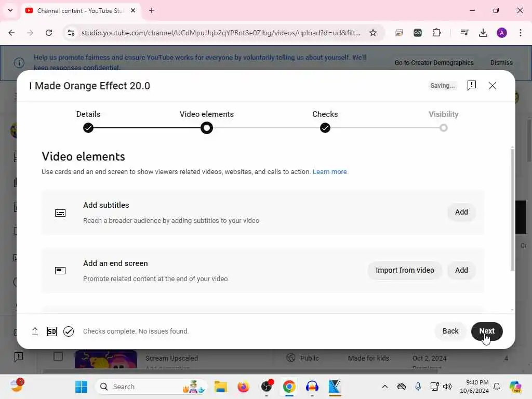Click the site information icon in address bar
This screenshot has height=399, width=532.
pos(71,33)
